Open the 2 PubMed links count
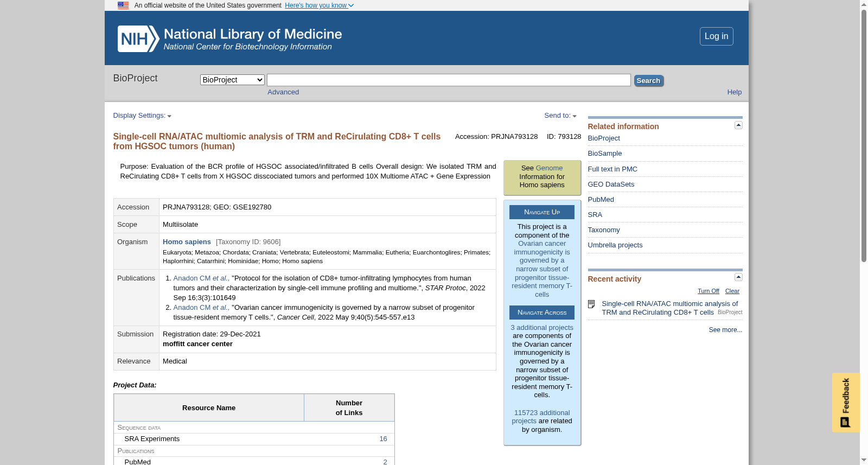Viewport: 868px width, 465px height. [x=385, y=462]
